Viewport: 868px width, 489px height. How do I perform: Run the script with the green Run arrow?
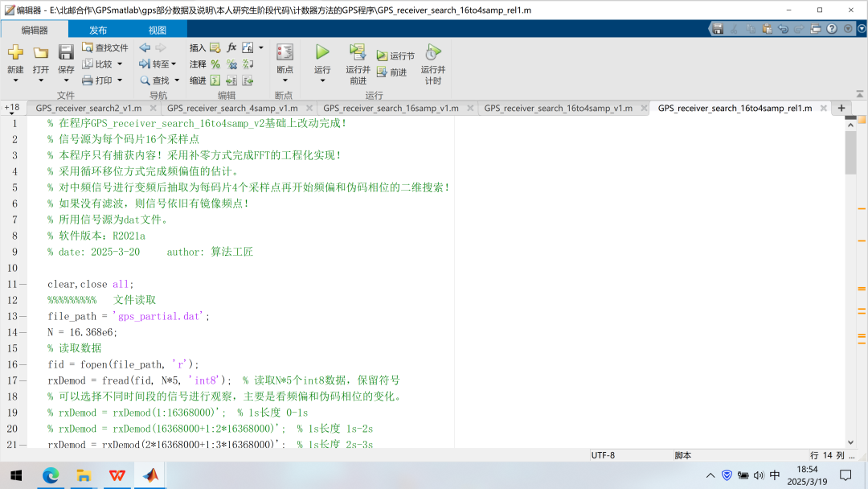point(322,52)
